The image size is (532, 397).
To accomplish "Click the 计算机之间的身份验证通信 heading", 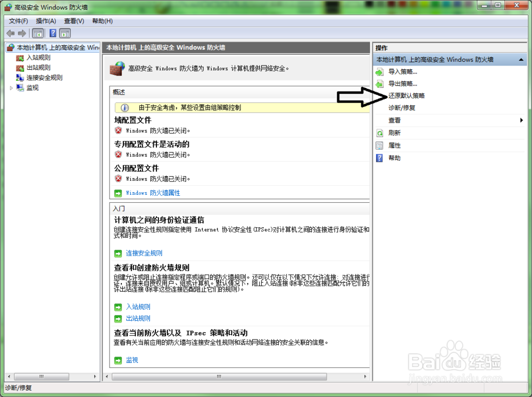I will click(x=159, y=220).
